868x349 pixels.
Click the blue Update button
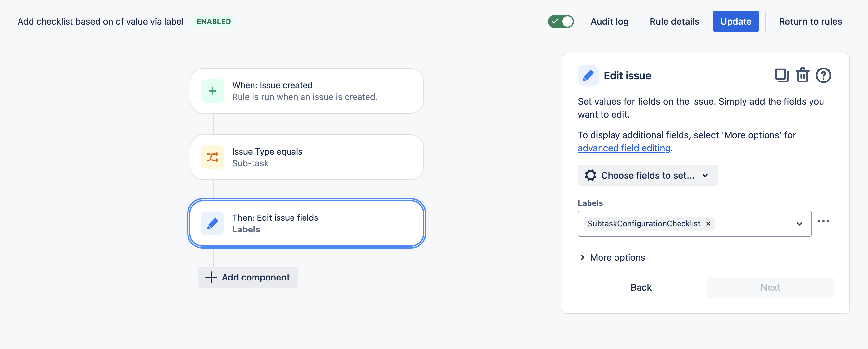736,21
